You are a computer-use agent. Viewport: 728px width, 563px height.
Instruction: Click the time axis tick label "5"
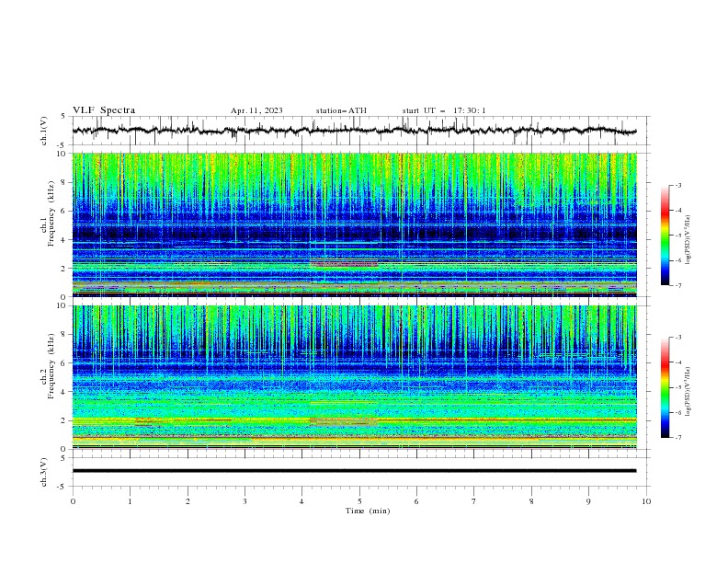pos(359,501)
